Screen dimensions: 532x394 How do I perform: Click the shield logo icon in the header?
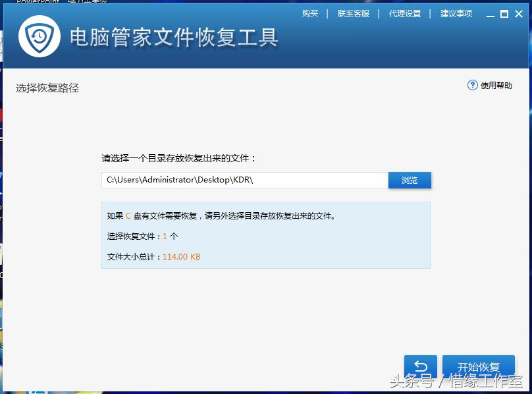point(38,37)
